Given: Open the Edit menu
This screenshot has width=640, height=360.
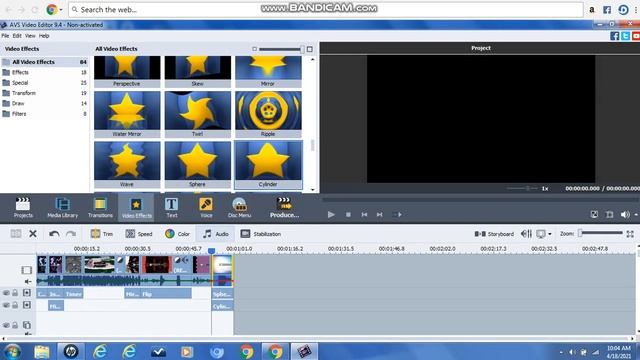Looking at the screenshot, I should point(17,36).
